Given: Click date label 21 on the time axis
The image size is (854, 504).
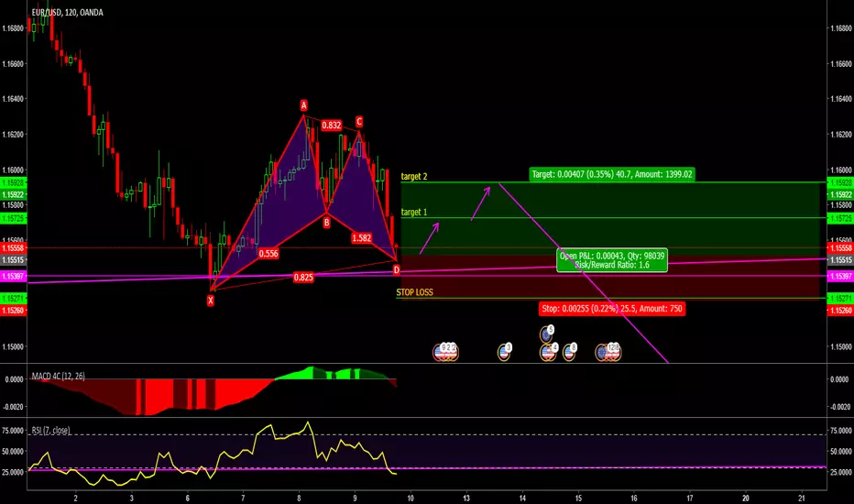Looking at the screenshot, I should (802, 498).
